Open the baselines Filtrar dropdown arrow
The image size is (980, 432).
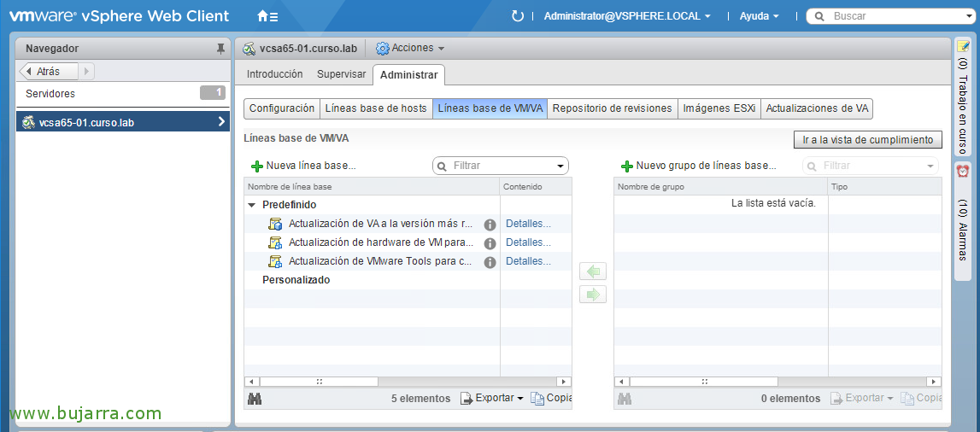(x=560, y=166)
